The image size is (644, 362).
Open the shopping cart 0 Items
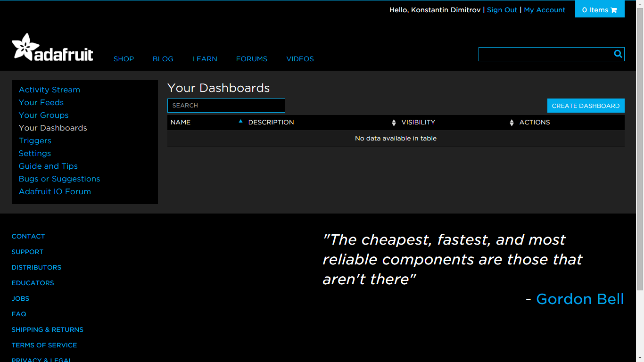pos(600,9)
